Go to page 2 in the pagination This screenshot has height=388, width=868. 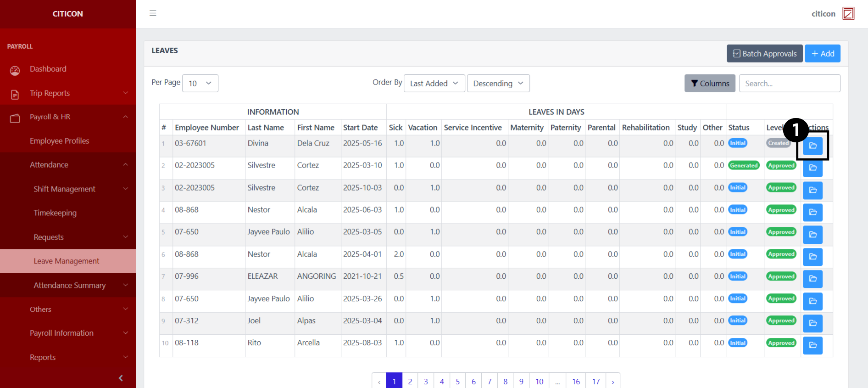pos(410,381)
